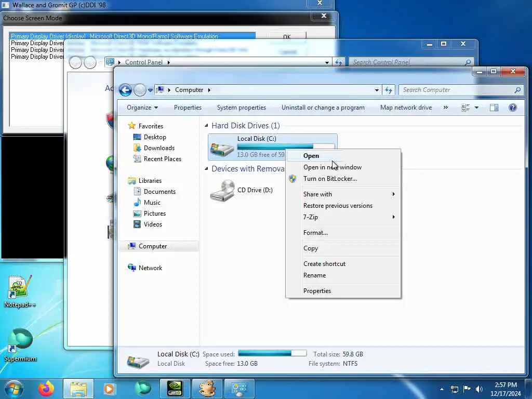Open the Notepad++ desktop shortcut
This screenshot has height=399, width=532.
click(20, 291)
